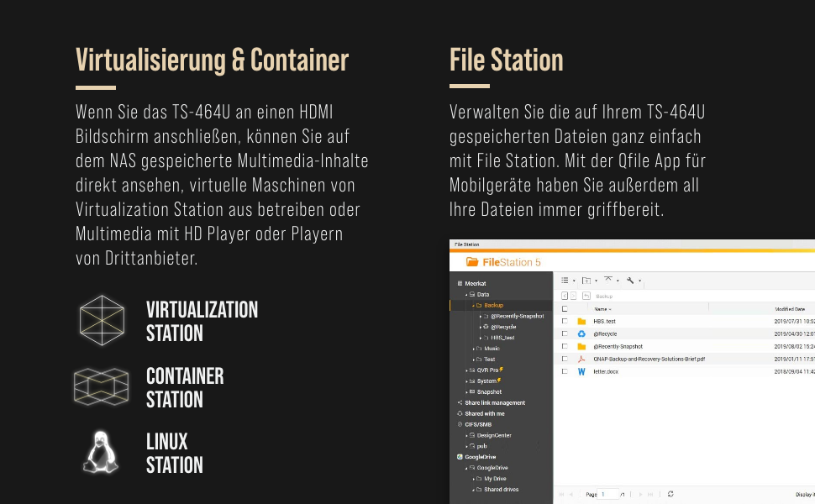Click the page number input field
Screen dimensions: 815x504
[609, 494]
